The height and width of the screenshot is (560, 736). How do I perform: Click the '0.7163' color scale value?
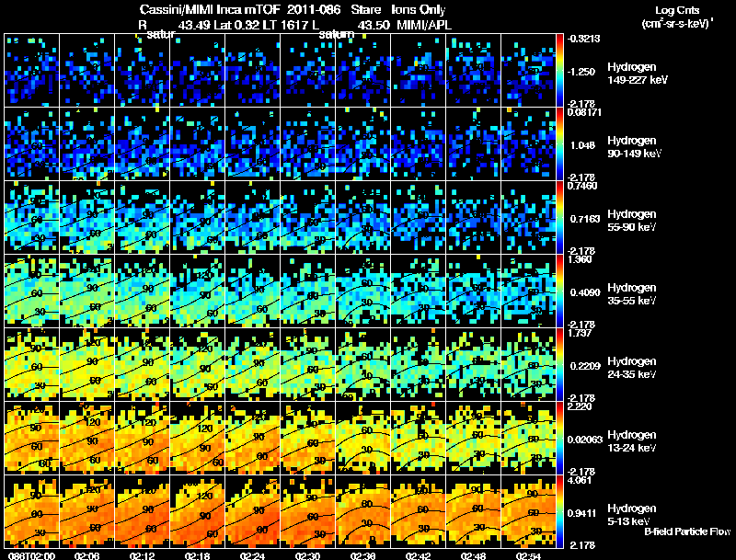tap(585, 219)
